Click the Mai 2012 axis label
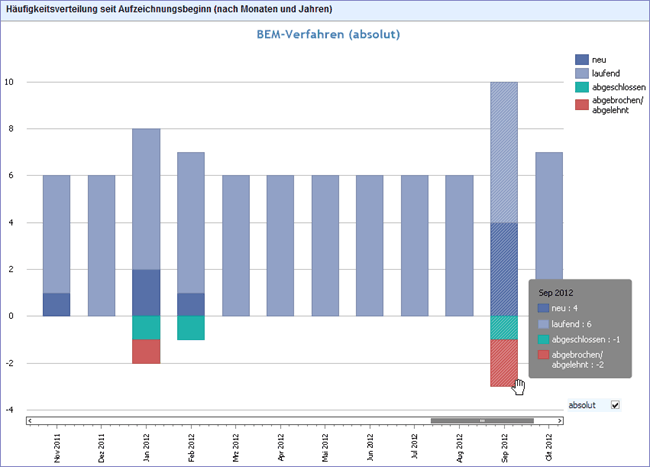This screenshot has width=650, height=467. [x=325, y=448]
